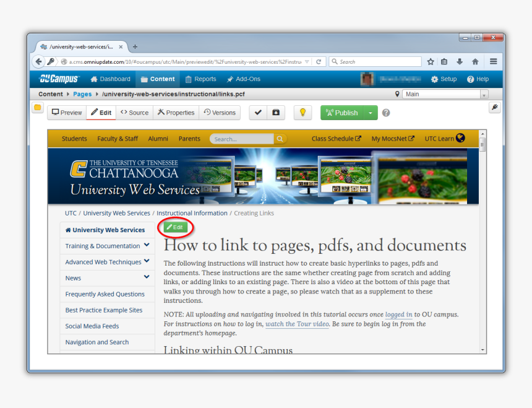Open the yellow folder file navigation icon
This screenshot has height=408, width=532.
click(38, 107)
